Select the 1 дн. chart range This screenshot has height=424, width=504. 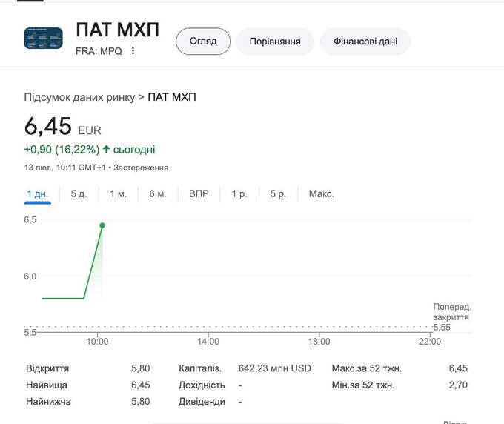[x=37, y=194]
